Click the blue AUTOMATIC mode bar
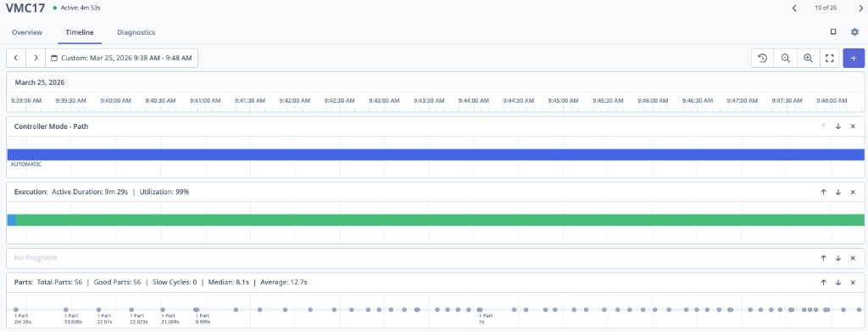Image resolution: width=868 pixels, height=331 pixels. click(435, 154)
